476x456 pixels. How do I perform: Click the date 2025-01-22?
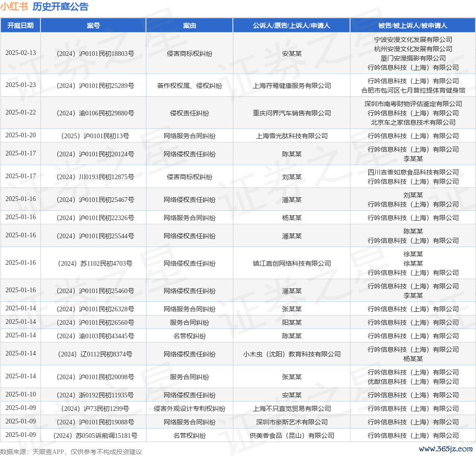(x=20, y=113)
